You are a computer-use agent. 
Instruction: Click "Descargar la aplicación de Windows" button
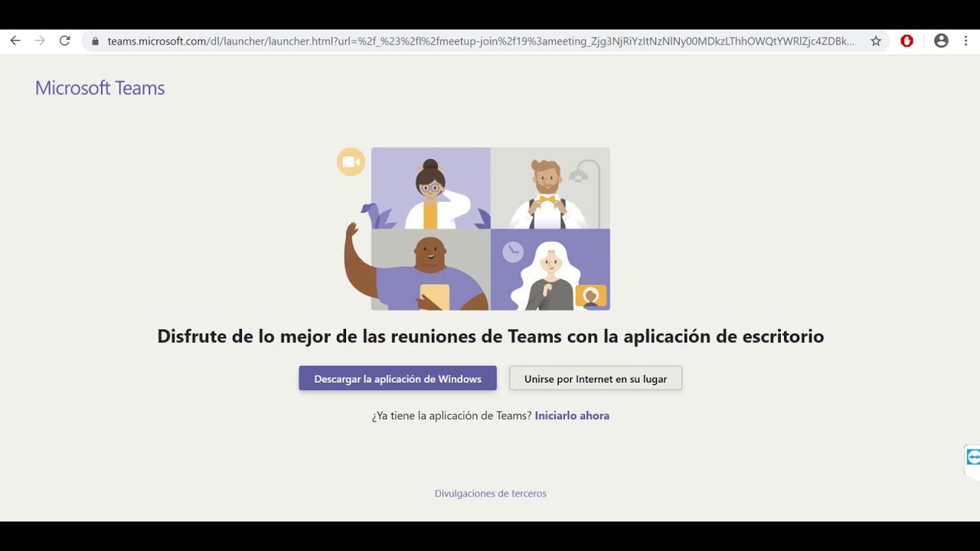[397, 378]
